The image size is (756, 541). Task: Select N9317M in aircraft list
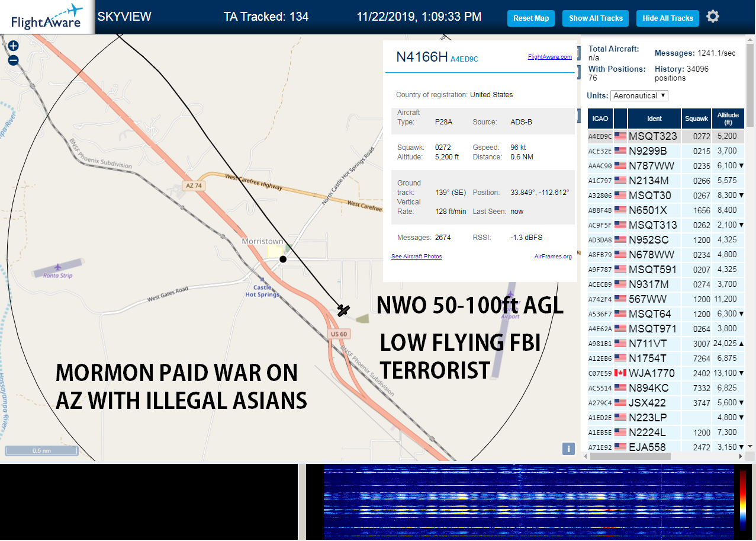pyautogui.click(x=666, y=284)
